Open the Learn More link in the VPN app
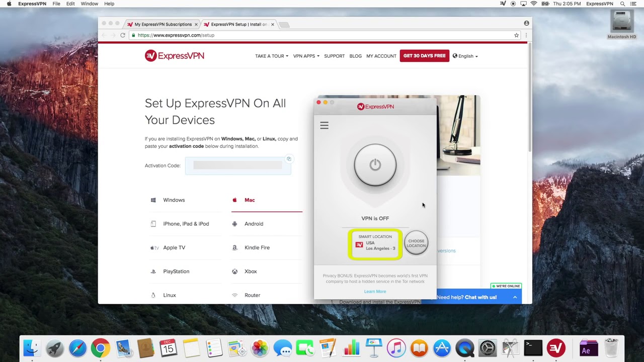Screen dimensions: 644x362 pyautogui.click(x=375, y=292)
